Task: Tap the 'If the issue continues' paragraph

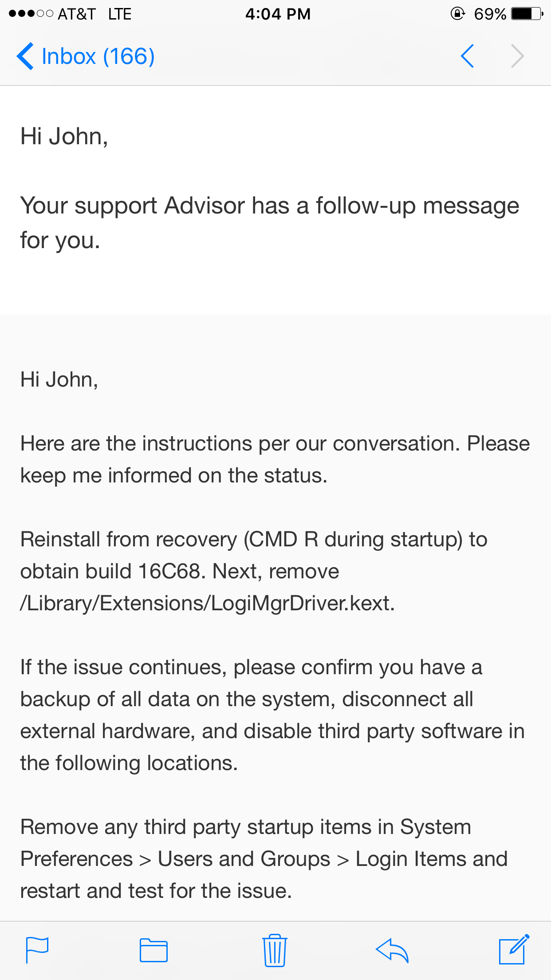Action: [x=272, y=715]
